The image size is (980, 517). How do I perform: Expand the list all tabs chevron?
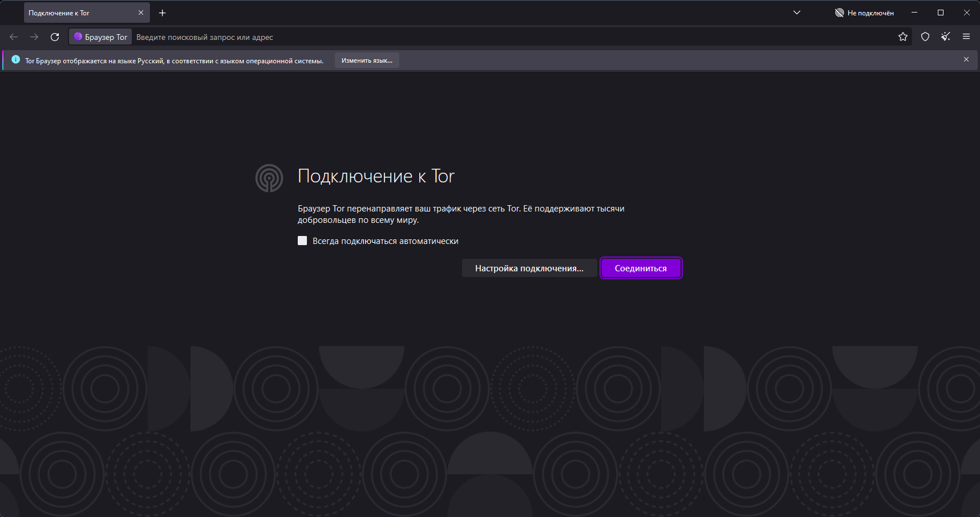point(797,13)
